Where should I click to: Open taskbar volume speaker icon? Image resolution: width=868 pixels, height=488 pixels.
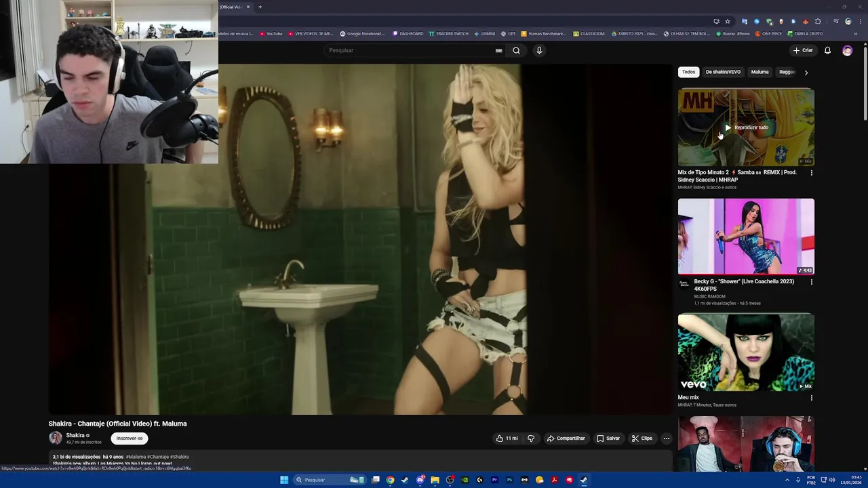coord(832,480)
